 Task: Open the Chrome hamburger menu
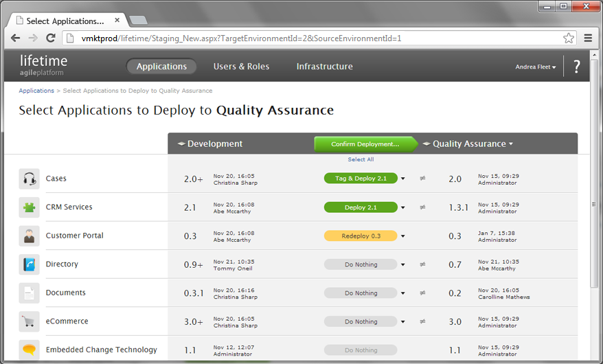pyautogui.click(x=588, y=38)
